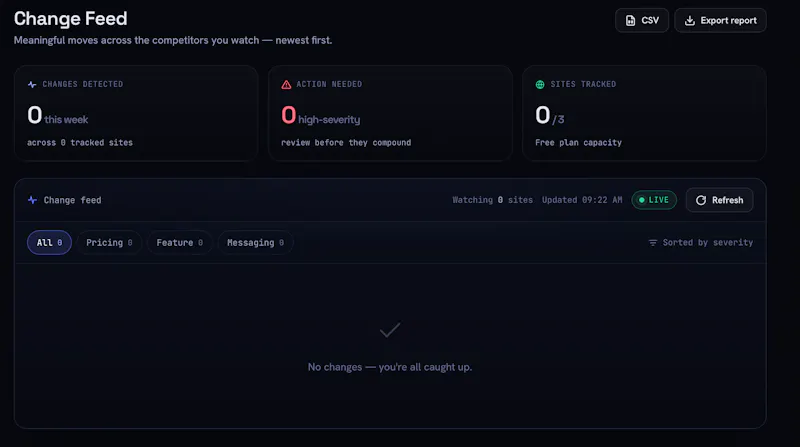Click 'review before they compound' text
The height and width of the screenshot is (447, 800).
tap(346, 142)
